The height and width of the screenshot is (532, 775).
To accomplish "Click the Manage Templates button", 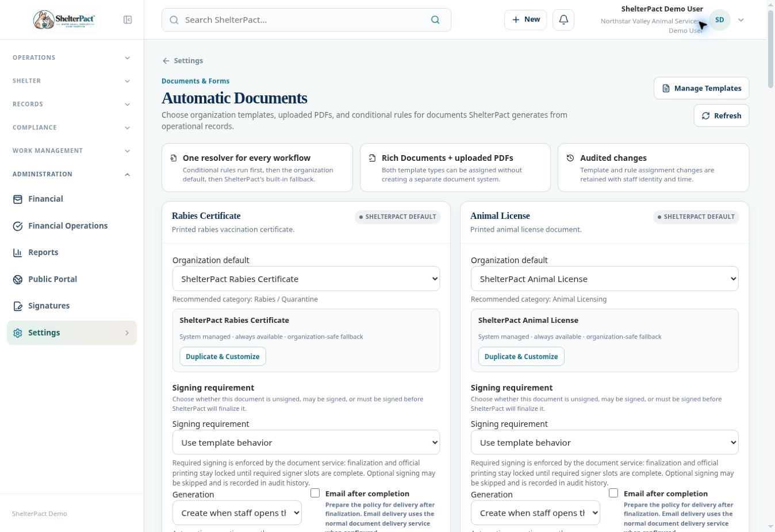I will click(x=701, y=88).
